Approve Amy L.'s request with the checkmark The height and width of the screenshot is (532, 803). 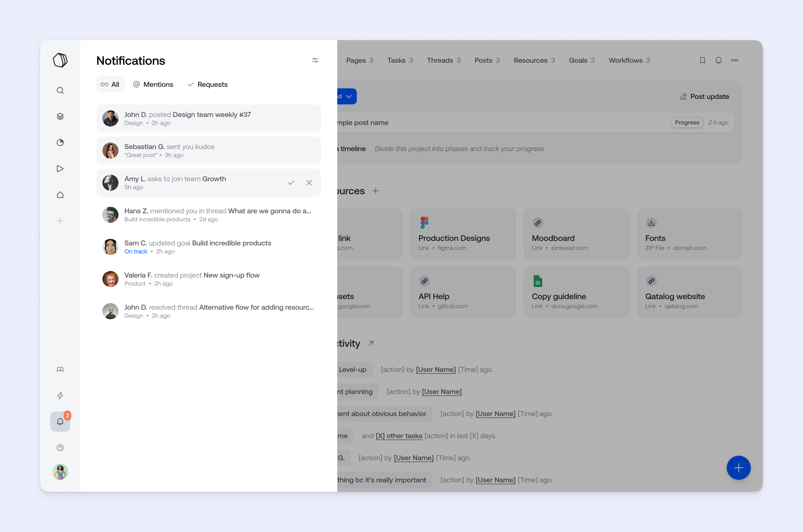coord(291,182)
